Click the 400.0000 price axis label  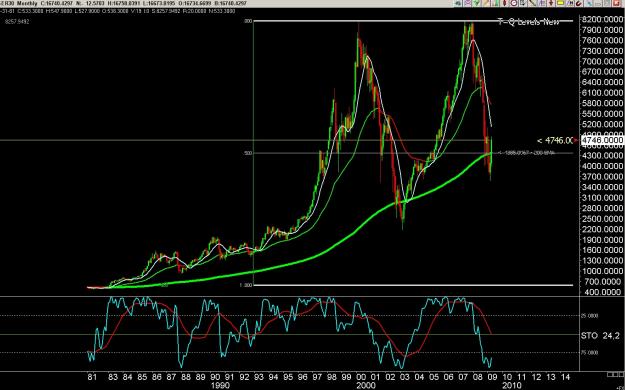602,292
